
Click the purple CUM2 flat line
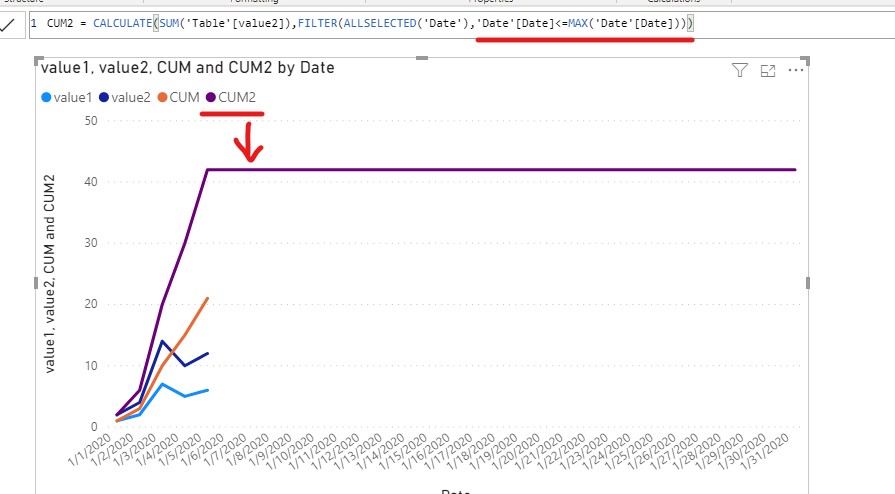(502, 170)
